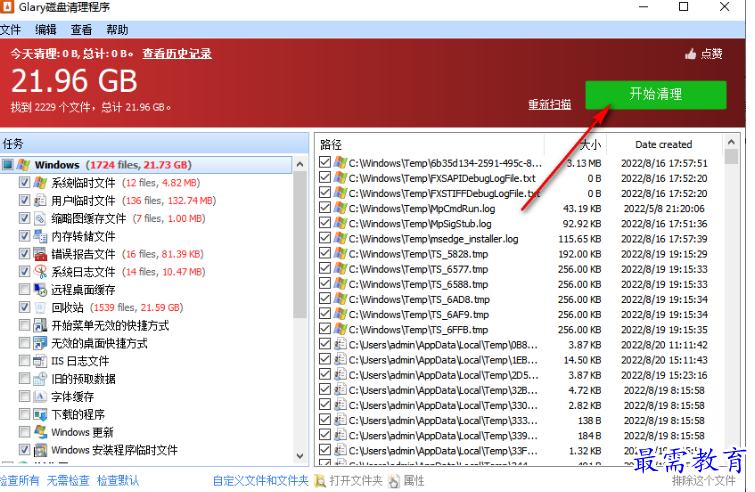Uncheck the FXSAPIDebugLogFile.txt file checkbox
This screenshot has height=492, width=755.
[x=325, y=178]
